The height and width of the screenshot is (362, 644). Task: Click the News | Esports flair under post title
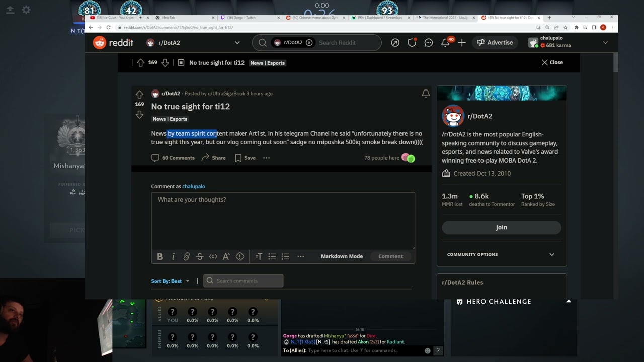170,119
